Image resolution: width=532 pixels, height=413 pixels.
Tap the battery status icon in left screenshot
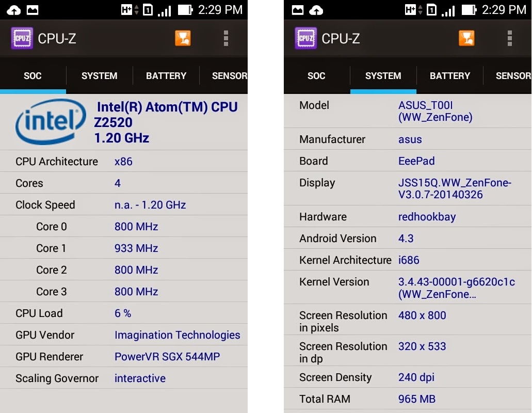[x=185, y=10]
